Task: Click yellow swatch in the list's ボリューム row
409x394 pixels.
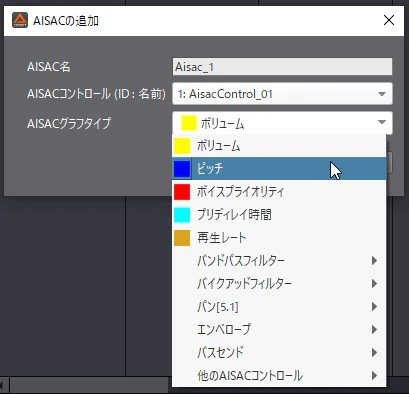Action: tap(182, 146)
